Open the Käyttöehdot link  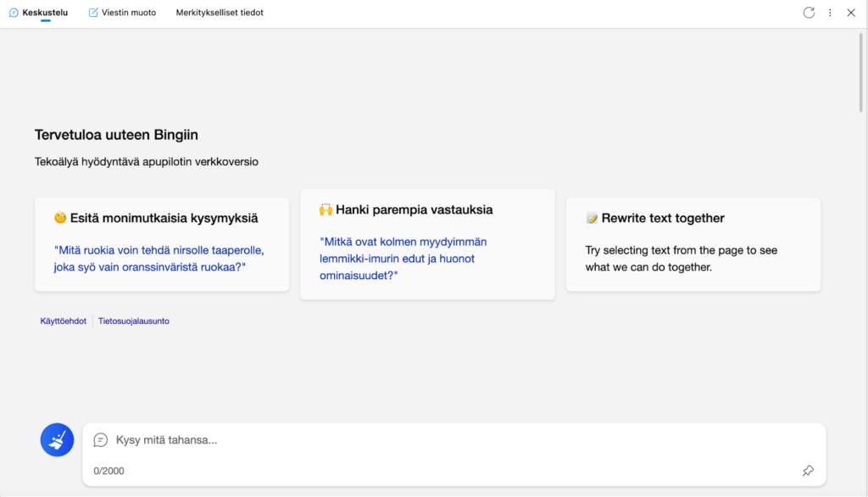63,321
